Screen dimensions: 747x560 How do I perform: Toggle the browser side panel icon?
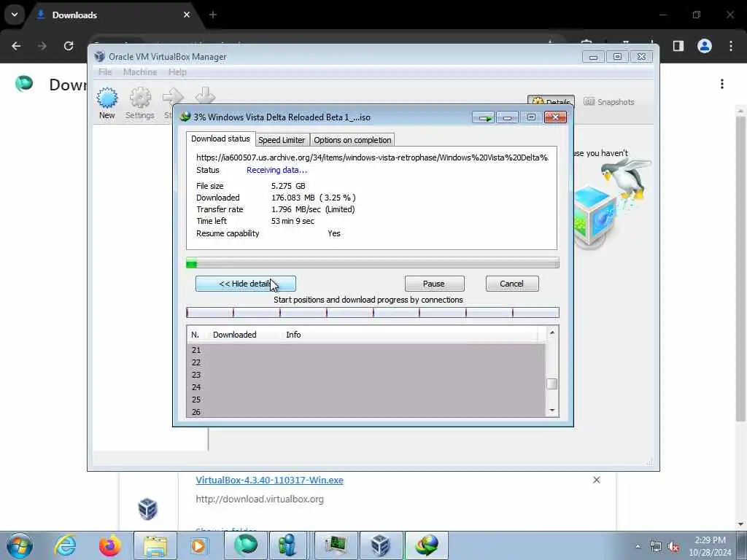click(x=678, y=46)
